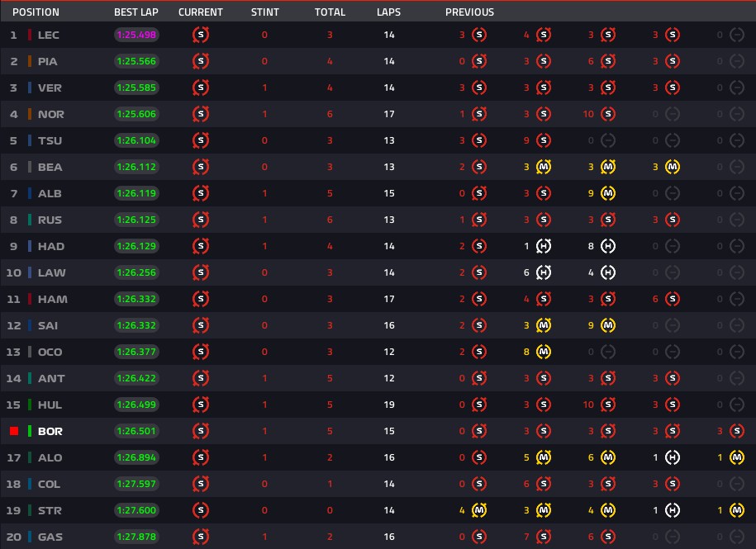756x549 pixels.
Task: Click GAS's soft tyre with 6 laps
Action: click(608, 537)
